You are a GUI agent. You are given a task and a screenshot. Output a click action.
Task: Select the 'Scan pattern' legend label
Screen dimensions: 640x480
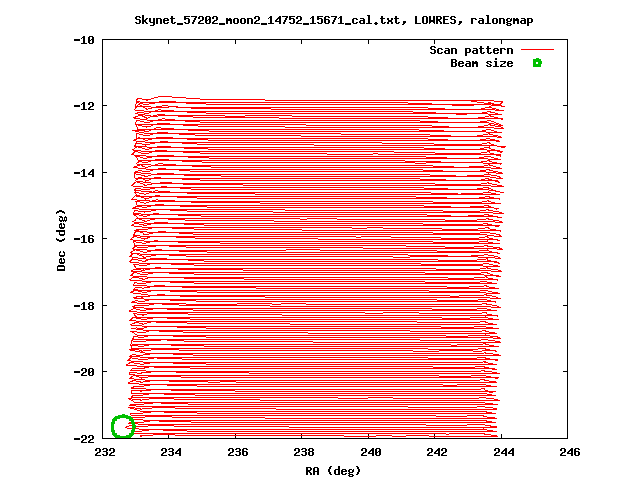[471, 50]
